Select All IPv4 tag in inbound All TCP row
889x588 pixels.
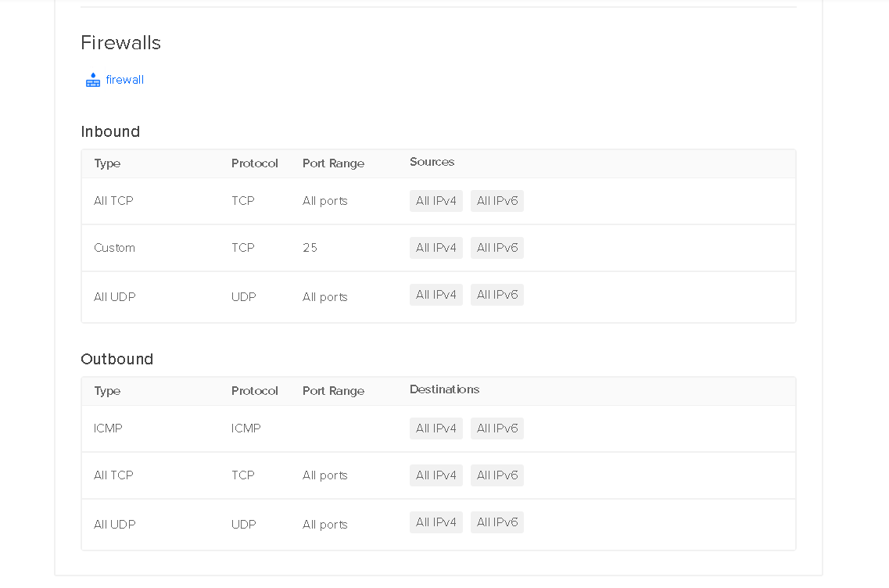coord(436,201)
